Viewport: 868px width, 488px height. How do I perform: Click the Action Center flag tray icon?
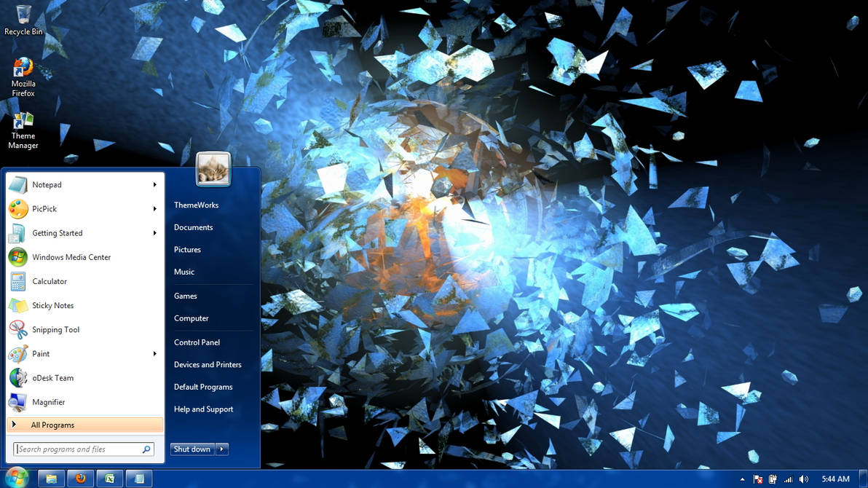coord(758,479)
